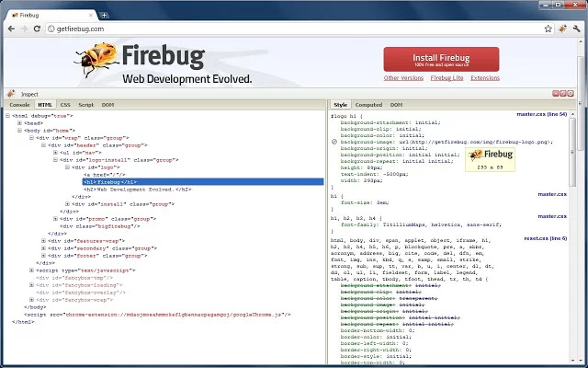The height and width of the screenshot is (368, 588).
Task: Select the a href="/" row
Action: tap(105, 175)
